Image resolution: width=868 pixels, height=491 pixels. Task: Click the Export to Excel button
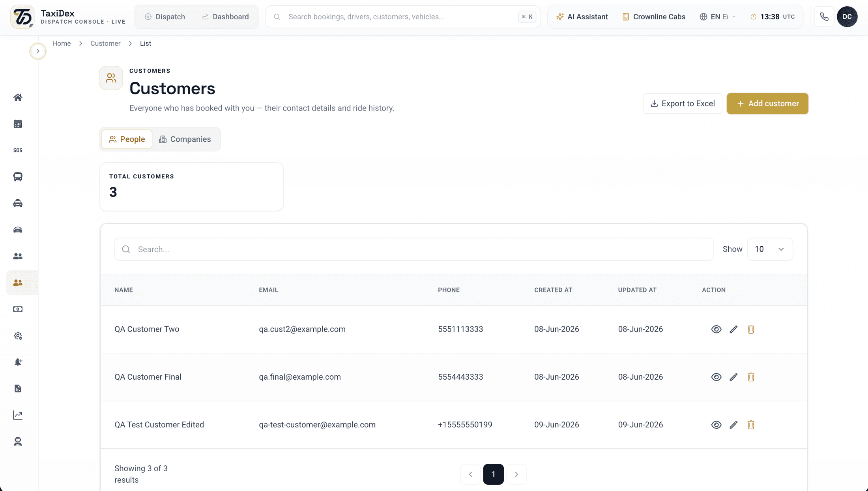(x=683, y=103)
